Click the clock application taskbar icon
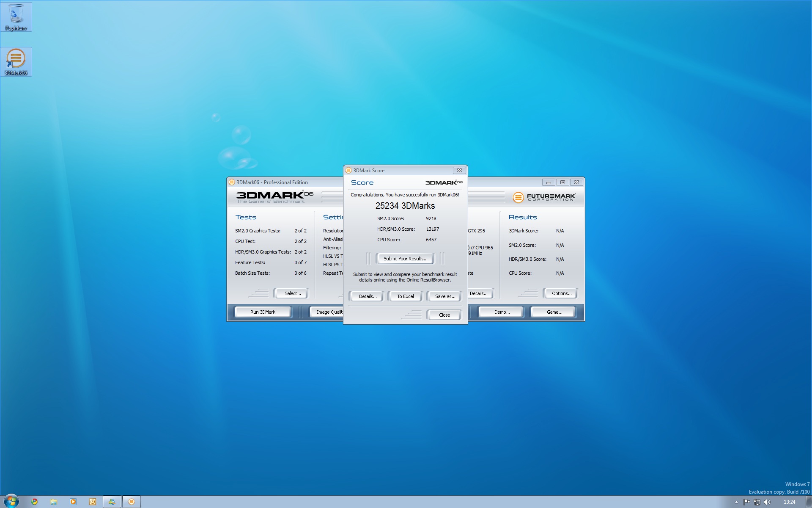Viewport: 812px width, 508px height. click(x=93, y=502)
